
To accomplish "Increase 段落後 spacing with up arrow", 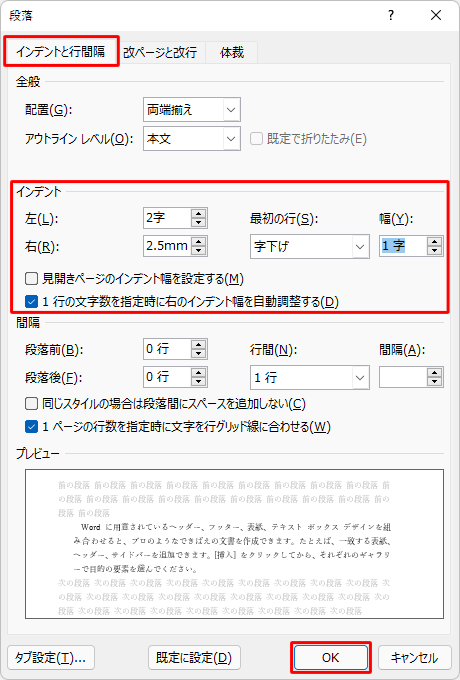I will pyautogui.click(x=199, y=373).
